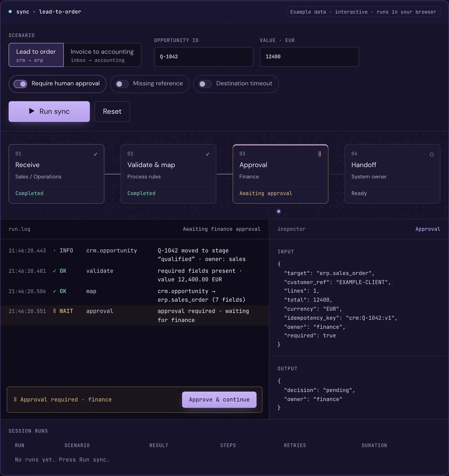This screenshot has width=449, height=476.
Task: Click the 'Awaiting finance approval' status text
Action: click(222, 229)
